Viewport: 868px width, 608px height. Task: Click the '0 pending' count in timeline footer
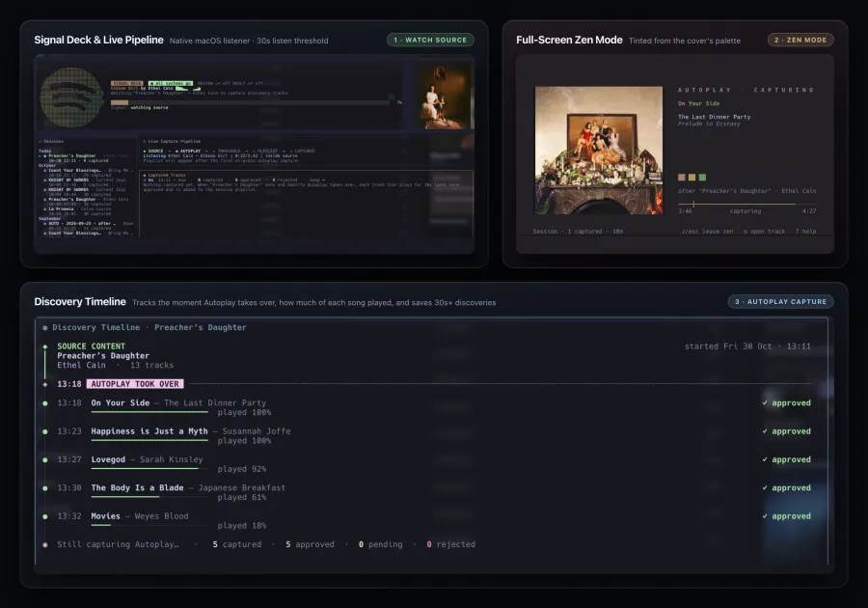pos(381,544)
